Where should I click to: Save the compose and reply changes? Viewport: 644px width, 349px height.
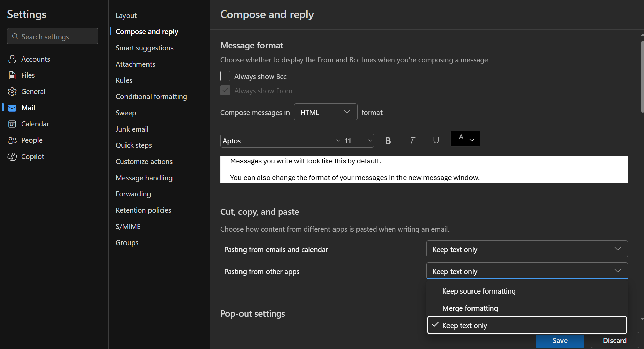(560, 341)
